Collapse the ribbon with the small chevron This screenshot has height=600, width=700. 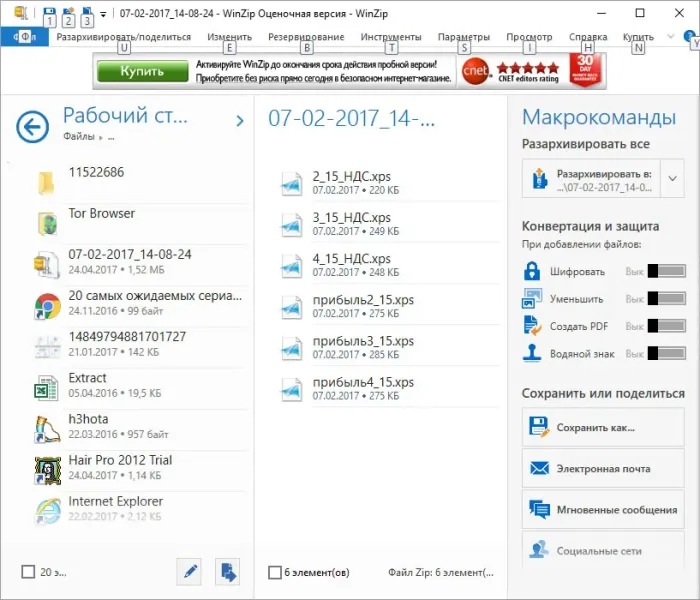tap(670, 37)
